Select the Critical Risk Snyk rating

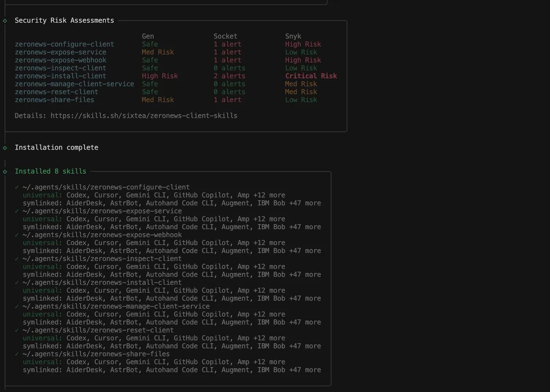point(311,76)
